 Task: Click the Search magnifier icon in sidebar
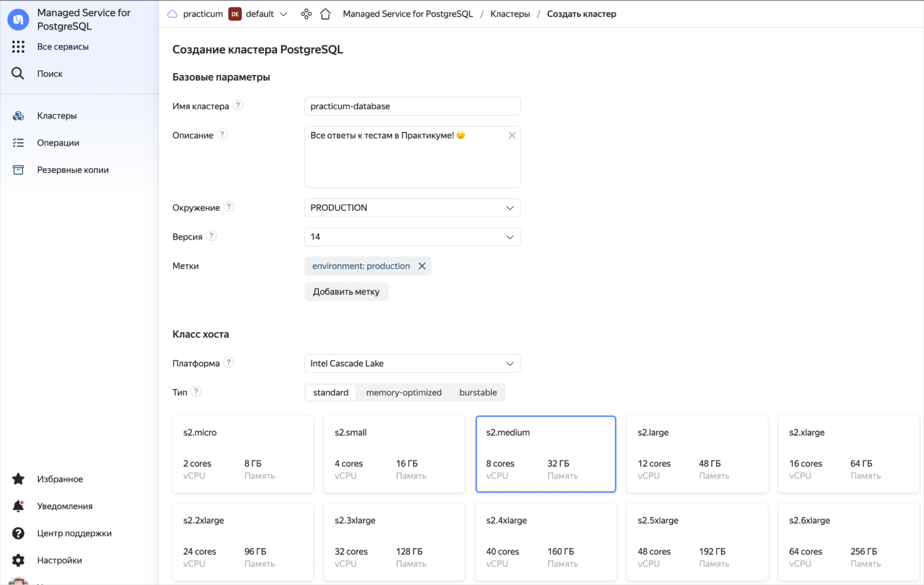[18, 74]
